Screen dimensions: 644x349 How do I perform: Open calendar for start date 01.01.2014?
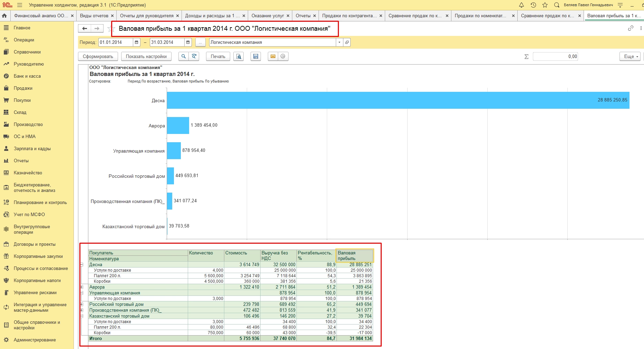137,42
